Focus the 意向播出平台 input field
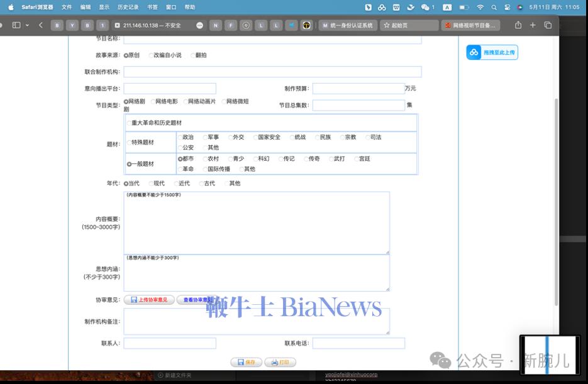Screen dimensions: 588x384 point(170,89)
